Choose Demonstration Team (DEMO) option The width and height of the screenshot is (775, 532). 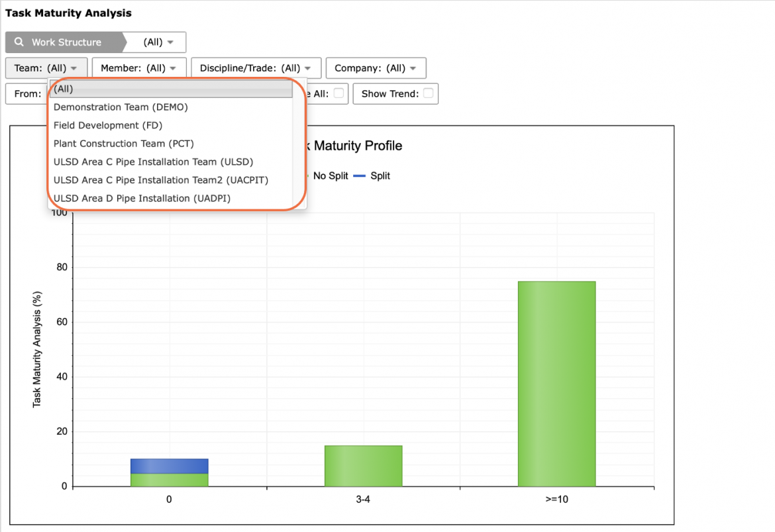point(121,107)
